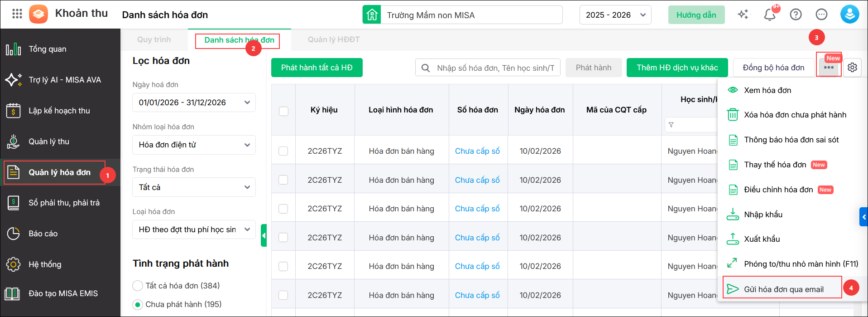Screen dimensions: 868x317
Task: Switch to Danh sách hóa đơn tab
Action: click(239, 40)
